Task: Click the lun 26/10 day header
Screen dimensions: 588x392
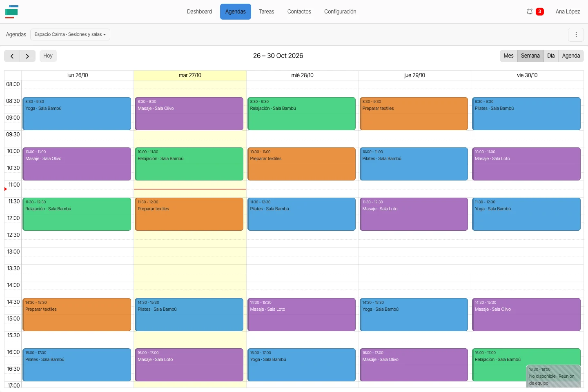Action: pos(78,76)
